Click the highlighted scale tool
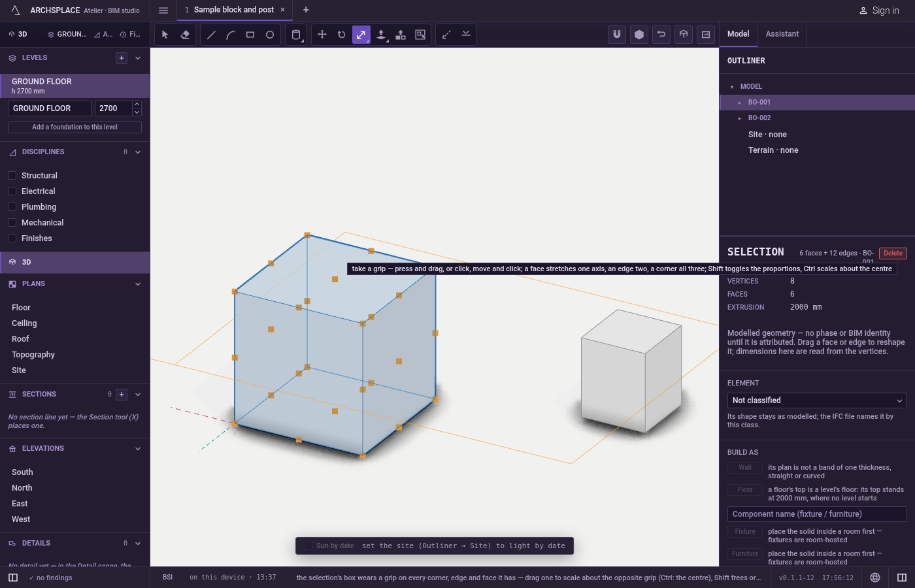 361,35
